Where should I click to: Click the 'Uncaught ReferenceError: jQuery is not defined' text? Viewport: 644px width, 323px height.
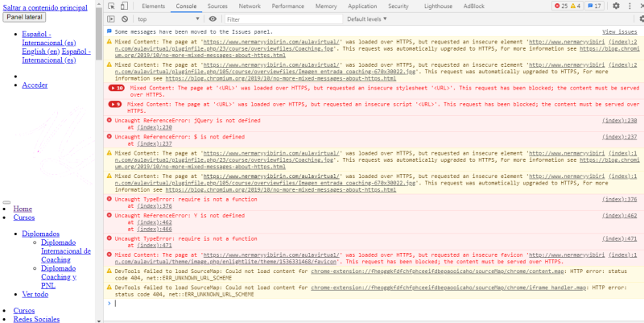(x=188, y=120)
